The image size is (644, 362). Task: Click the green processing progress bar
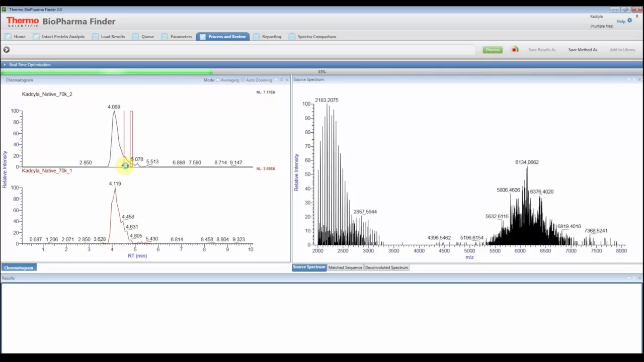point(106,72)
